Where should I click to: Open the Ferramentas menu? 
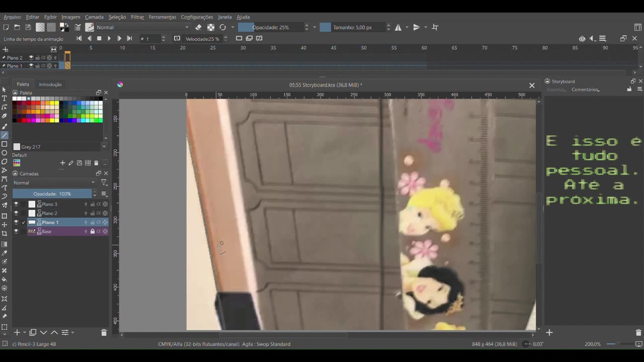pos(162,17)
